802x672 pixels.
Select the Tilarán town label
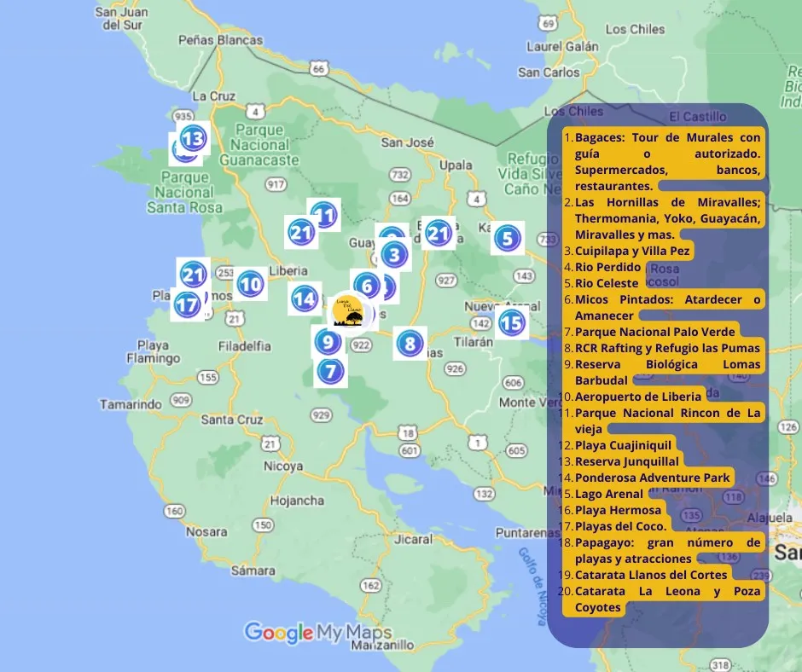coord(474,341)
